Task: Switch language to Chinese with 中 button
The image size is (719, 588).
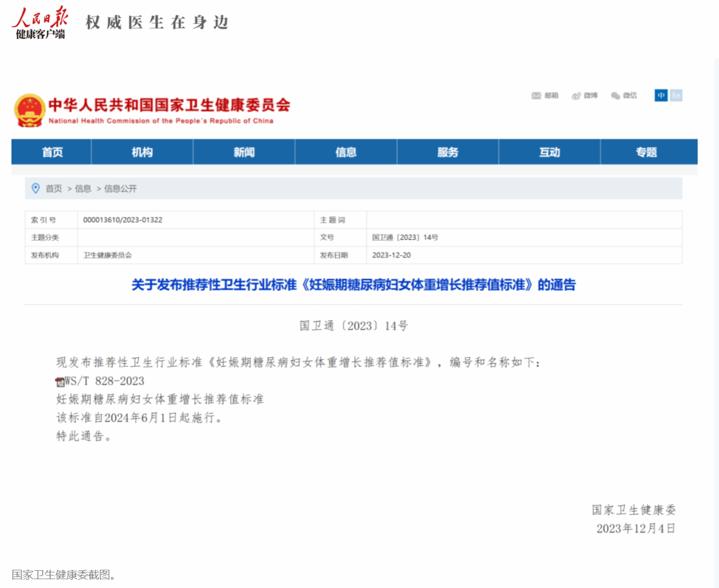Action: tap(661, 95)
